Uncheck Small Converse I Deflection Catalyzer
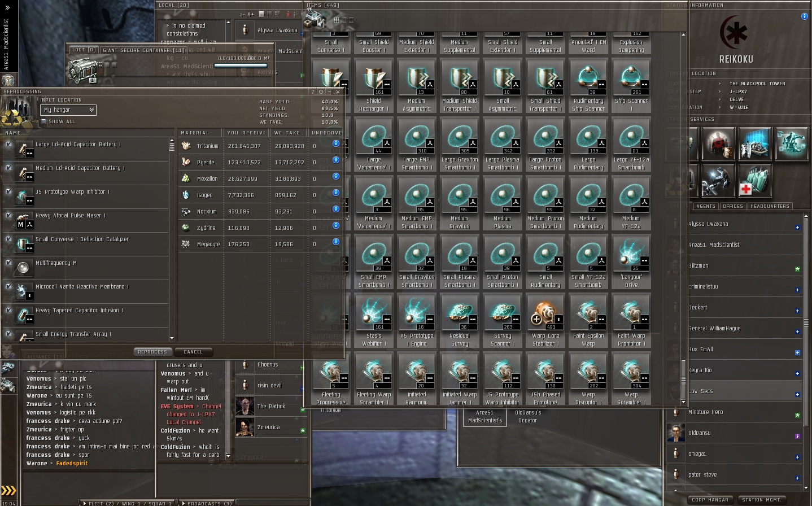The height and width of the screenshot is (506, 812). 8,239
